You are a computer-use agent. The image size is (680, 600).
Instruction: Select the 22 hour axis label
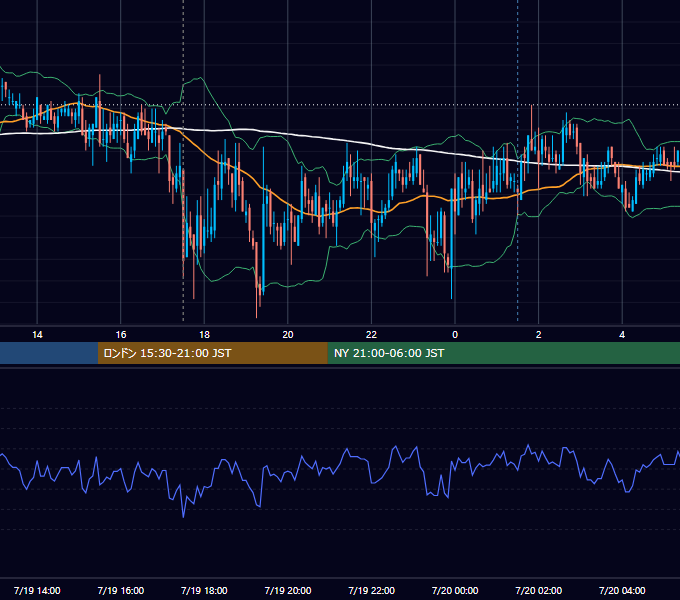click(372, 335)
